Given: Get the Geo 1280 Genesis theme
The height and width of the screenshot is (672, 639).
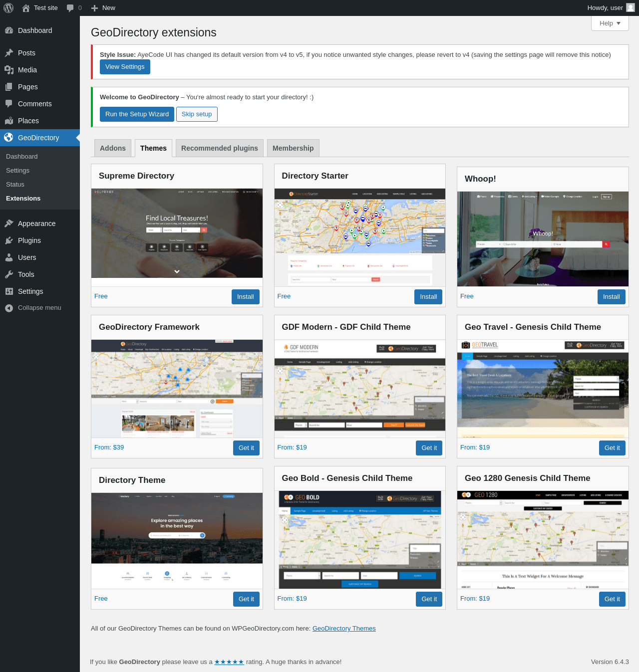Looking at the screenshot, I should (x=612, y=599).
